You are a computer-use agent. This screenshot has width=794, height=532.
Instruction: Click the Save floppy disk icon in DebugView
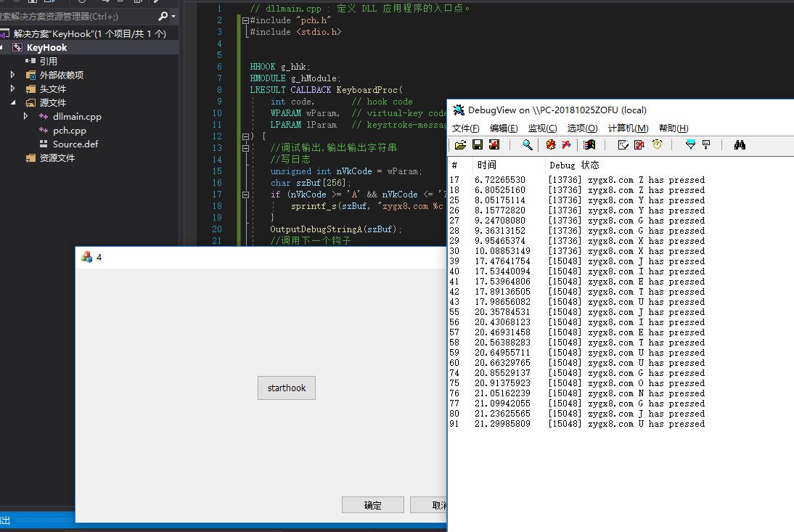[x=478, y=144]
